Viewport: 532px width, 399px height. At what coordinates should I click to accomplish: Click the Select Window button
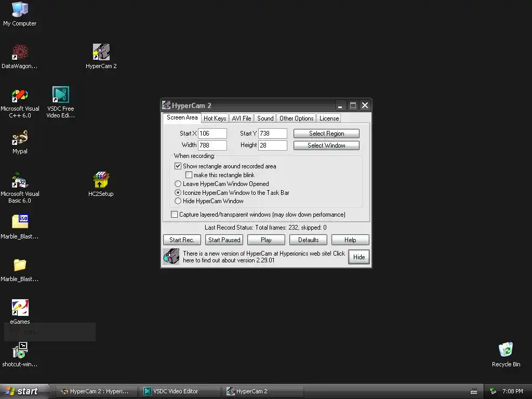coord(326,145)
